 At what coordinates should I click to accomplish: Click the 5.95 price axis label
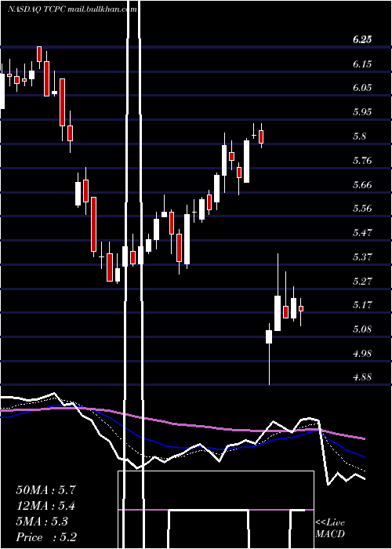(x=362, y=112)
